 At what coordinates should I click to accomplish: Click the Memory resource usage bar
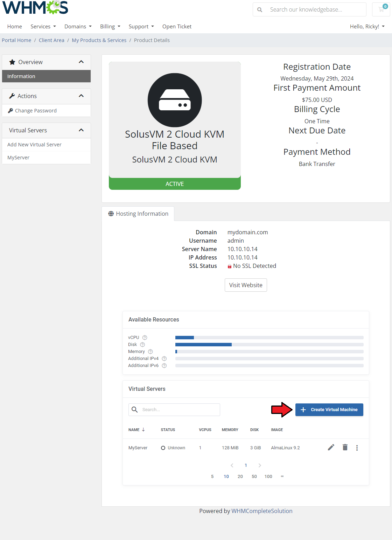click(x=269, y=352)
